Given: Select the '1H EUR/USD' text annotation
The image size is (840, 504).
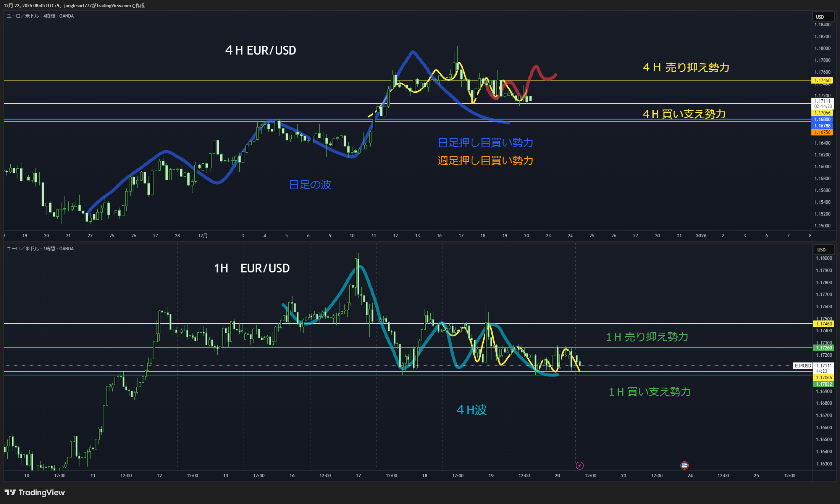Looking at the screenshot, I should click(x=252, y=268).
